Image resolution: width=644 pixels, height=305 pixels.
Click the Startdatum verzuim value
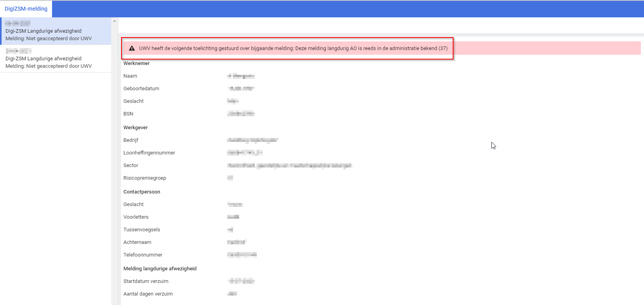[x=241, y=281]
